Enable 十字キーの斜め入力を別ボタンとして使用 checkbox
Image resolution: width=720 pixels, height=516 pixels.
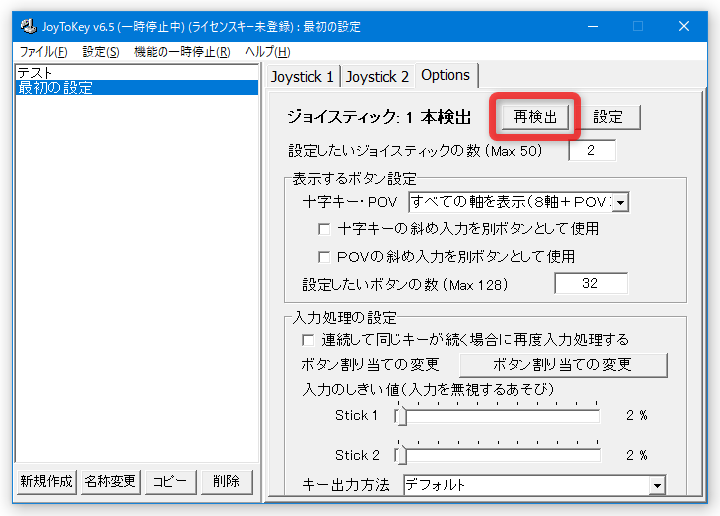324,229
